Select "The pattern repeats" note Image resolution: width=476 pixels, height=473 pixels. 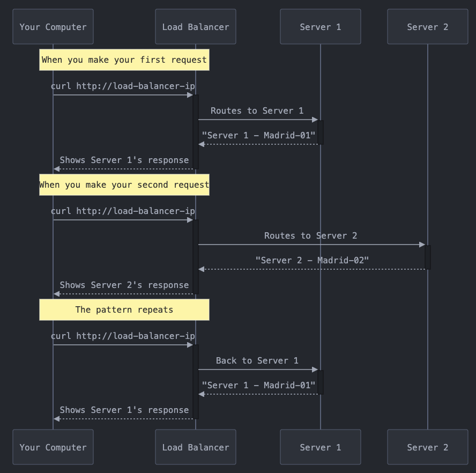click(x=124, y=309)
